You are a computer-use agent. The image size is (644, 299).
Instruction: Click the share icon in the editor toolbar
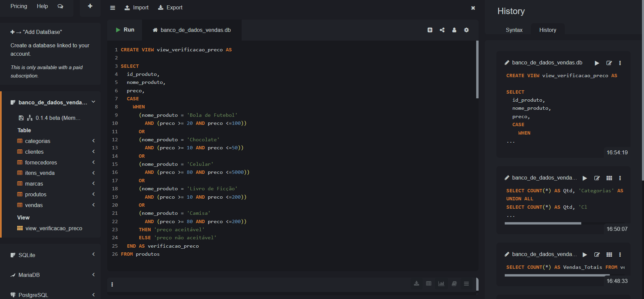[x=442, y=30]
